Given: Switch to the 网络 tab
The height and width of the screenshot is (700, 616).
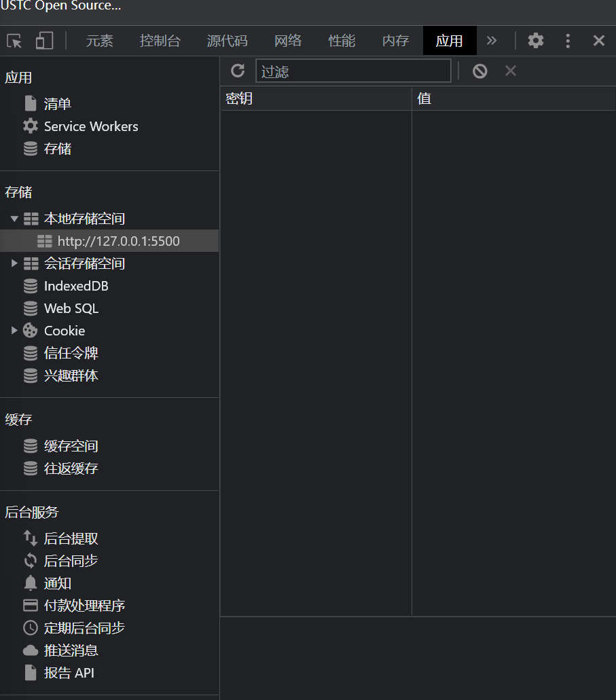Looking at the screenshot, I should [288, 41].
